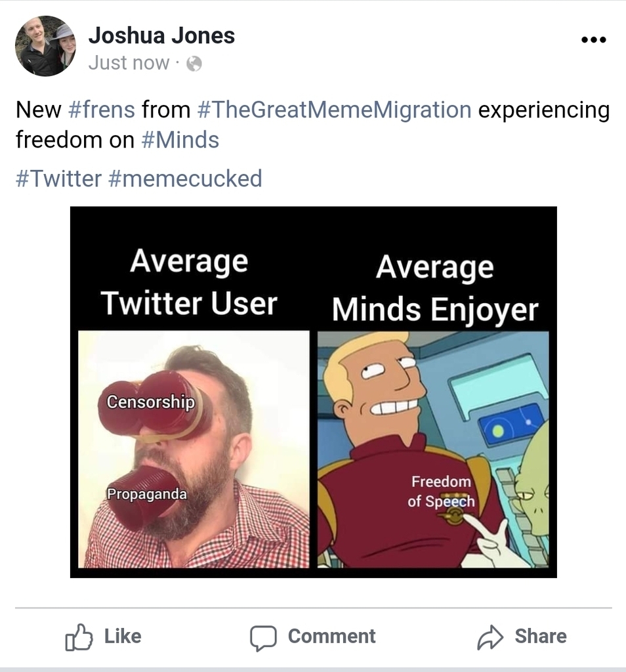Screen dimensions: 626x672
Task: Click the globe public-privacy icon
Action: [194, 64]
